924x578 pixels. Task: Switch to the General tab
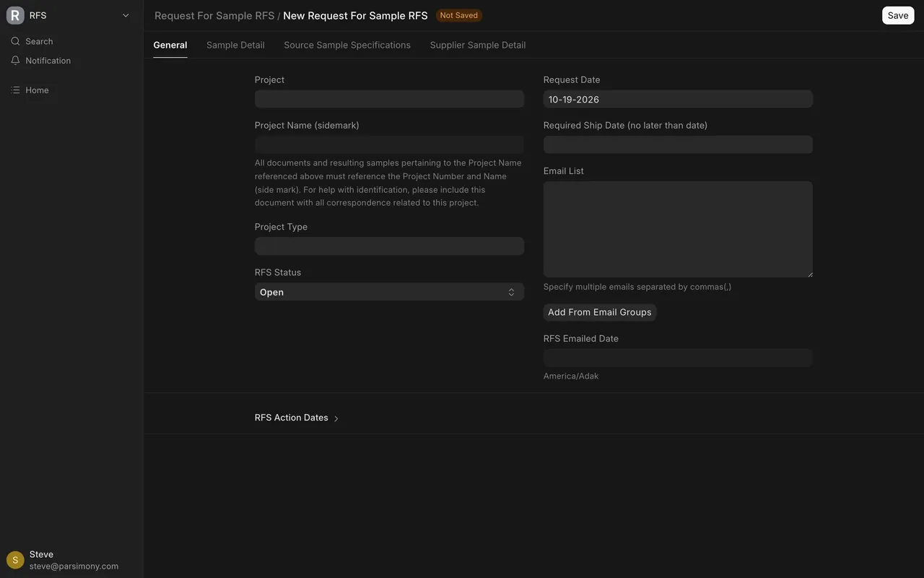tap(170, 45)
